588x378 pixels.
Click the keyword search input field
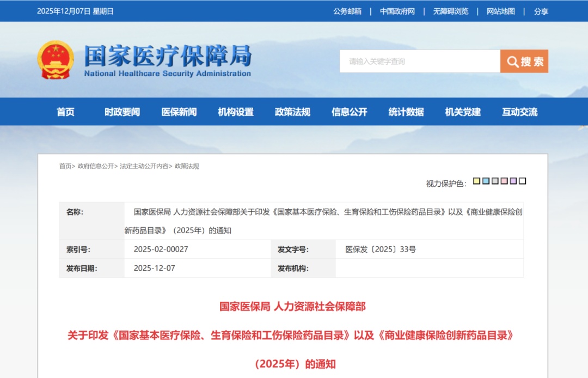(x=419, y=61)
